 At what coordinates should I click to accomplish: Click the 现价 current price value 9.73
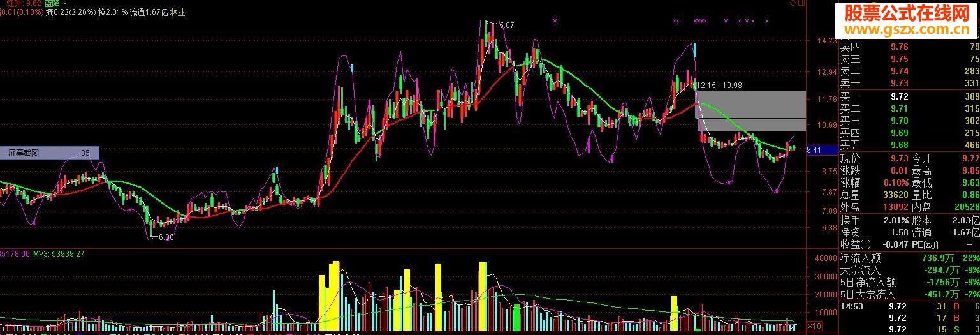899,158
